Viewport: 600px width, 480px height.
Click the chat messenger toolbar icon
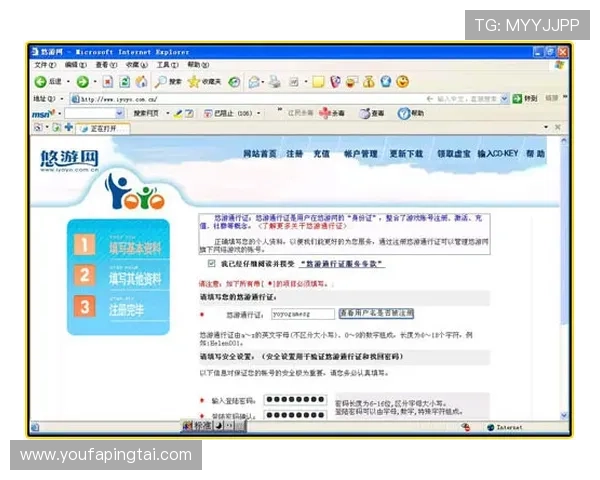click(x=352, y=82)
